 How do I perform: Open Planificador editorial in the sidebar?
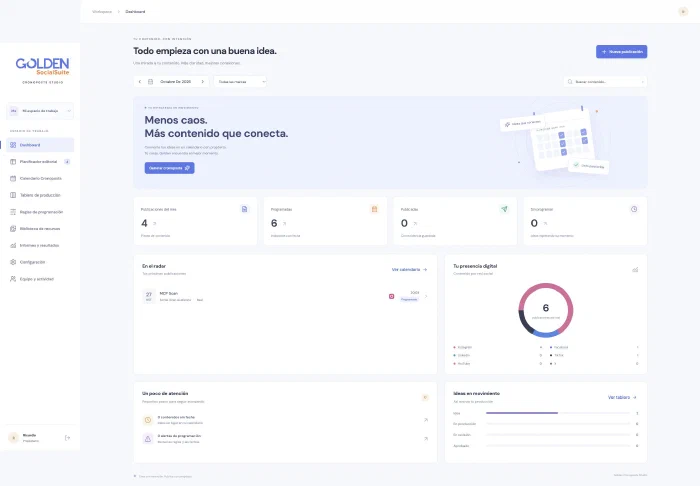coord(40,162)
